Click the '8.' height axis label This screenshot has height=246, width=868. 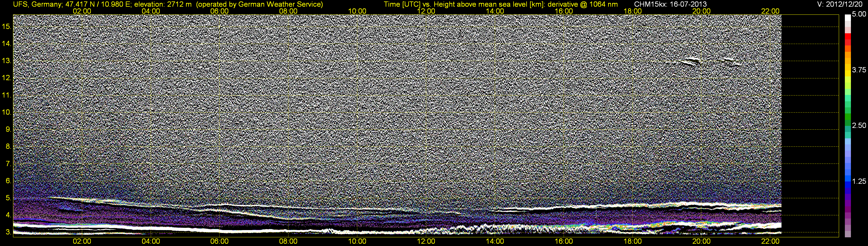(8, 147)
